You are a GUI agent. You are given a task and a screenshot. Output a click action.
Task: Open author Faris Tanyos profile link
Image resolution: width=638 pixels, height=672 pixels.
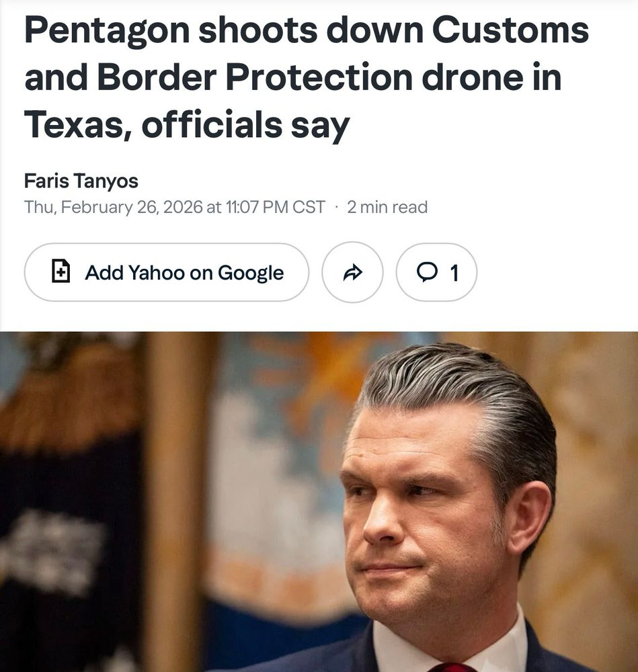click(x=81, y=180)
